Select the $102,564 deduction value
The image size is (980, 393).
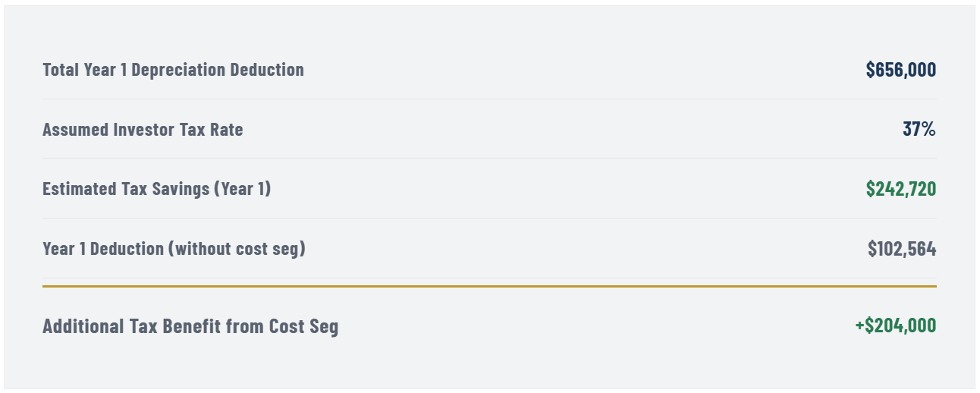[902, 249]
